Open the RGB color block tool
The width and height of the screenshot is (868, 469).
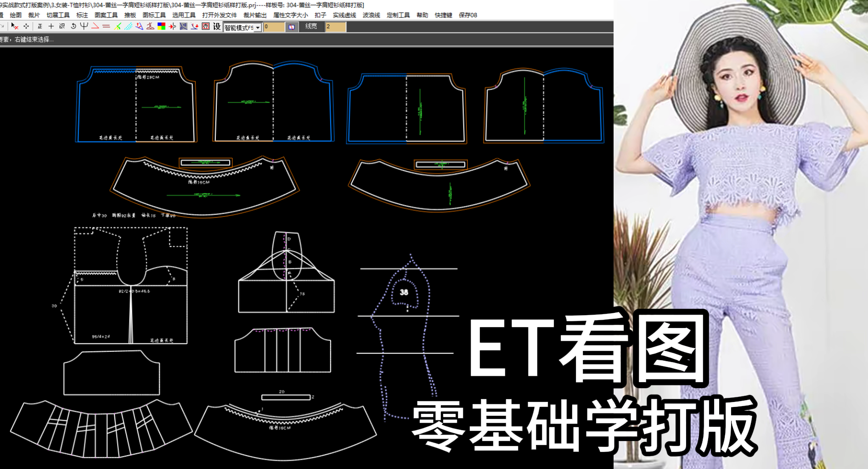[x=162, y=26]
